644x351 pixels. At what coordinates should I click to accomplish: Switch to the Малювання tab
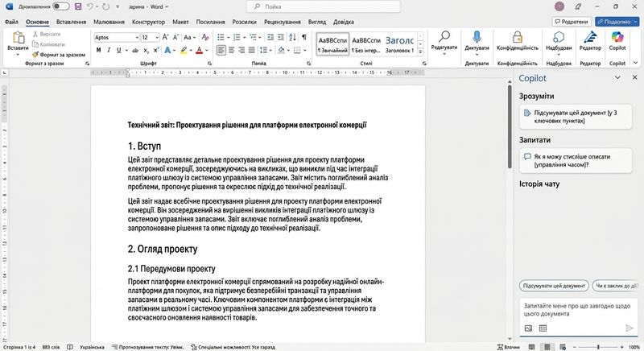point(109,22)
